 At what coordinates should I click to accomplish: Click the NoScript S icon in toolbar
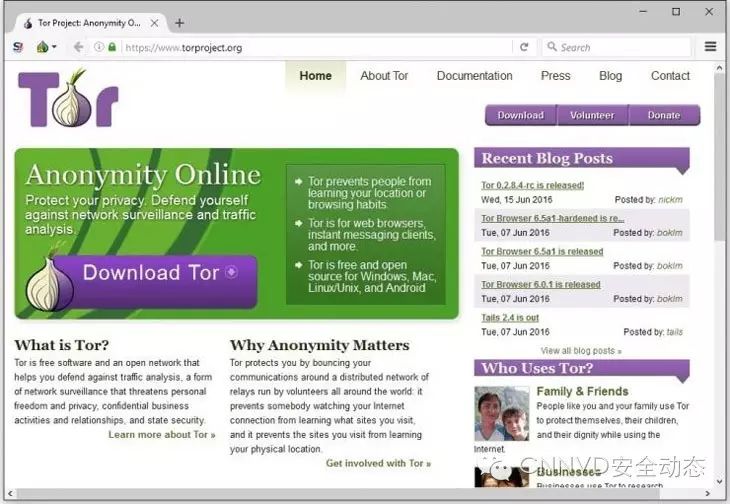coord(18,47)
